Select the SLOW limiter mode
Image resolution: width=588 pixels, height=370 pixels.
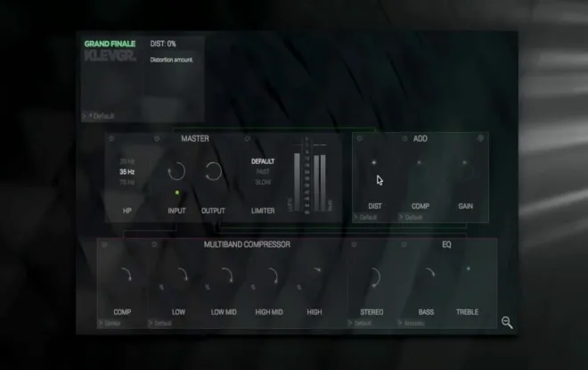(263, 183)
